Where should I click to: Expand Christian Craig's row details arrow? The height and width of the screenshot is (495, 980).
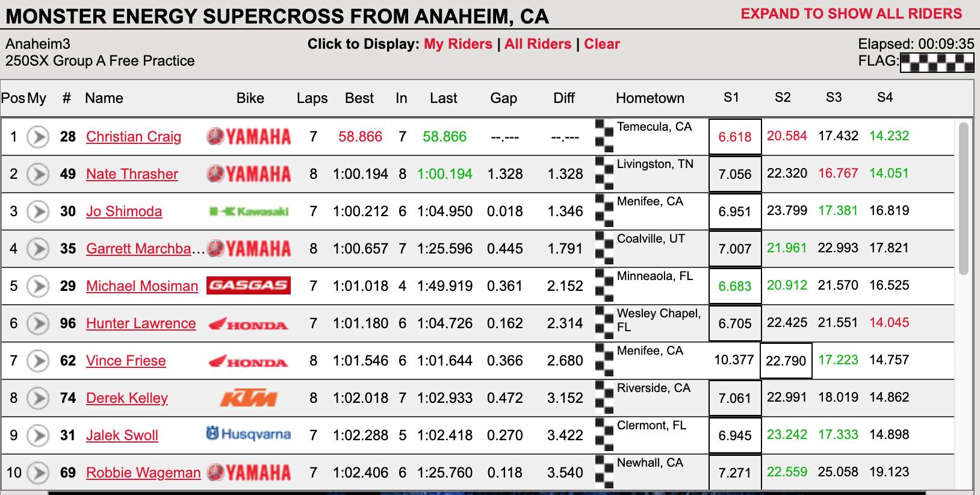click(x=38, y=137)
